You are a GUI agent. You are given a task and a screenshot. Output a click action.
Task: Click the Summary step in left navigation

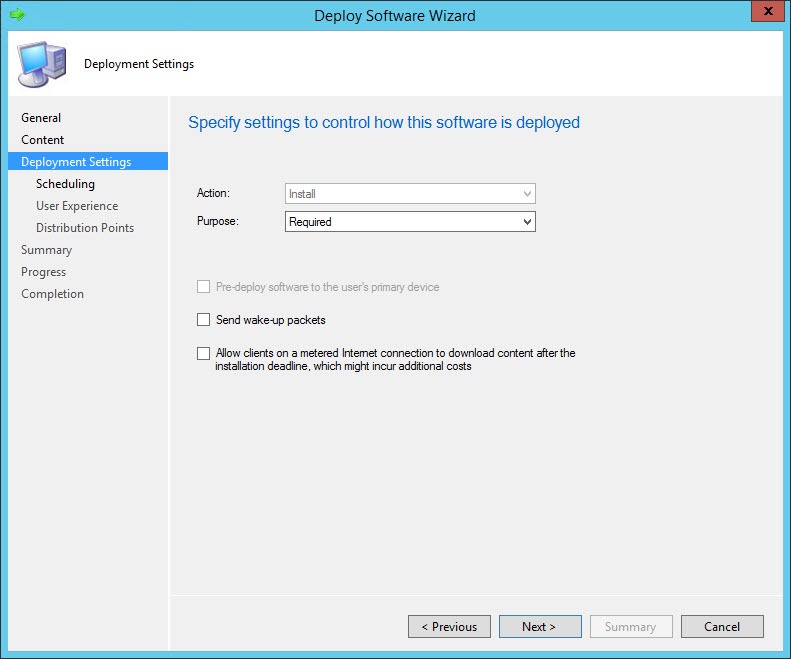point(47,250)
